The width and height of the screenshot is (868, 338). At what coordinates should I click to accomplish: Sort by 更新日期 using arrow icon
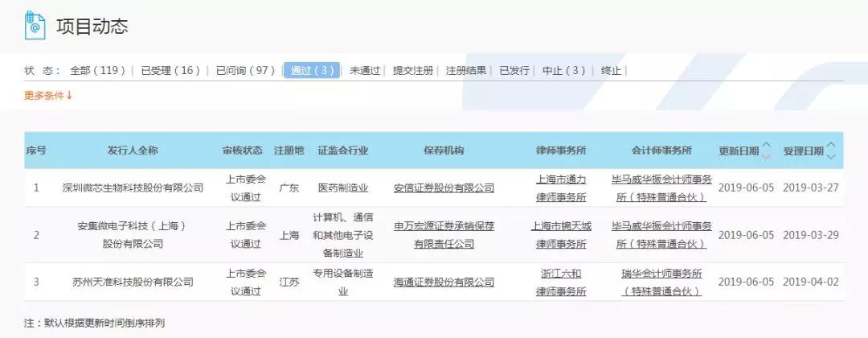tap(766, 150)
